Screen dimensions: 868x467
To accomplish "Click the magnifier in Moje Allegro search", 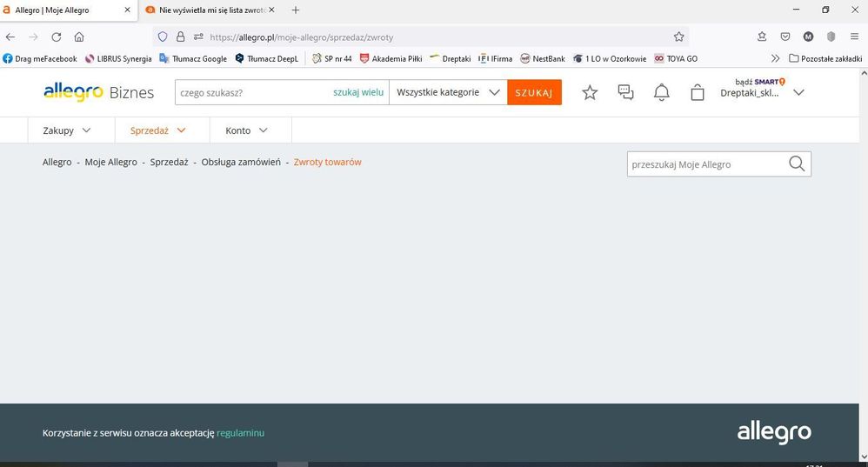I will point(797,164).
